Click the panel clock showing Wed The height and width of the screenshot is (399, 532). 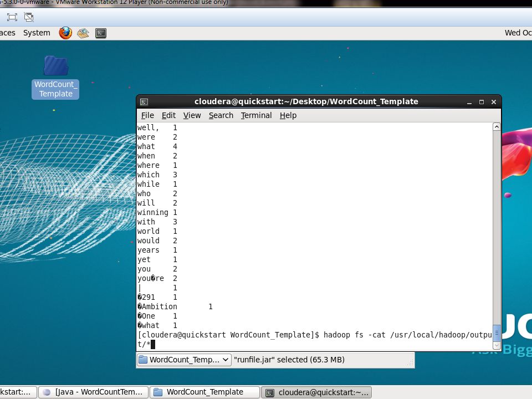(x=518, y=33)
